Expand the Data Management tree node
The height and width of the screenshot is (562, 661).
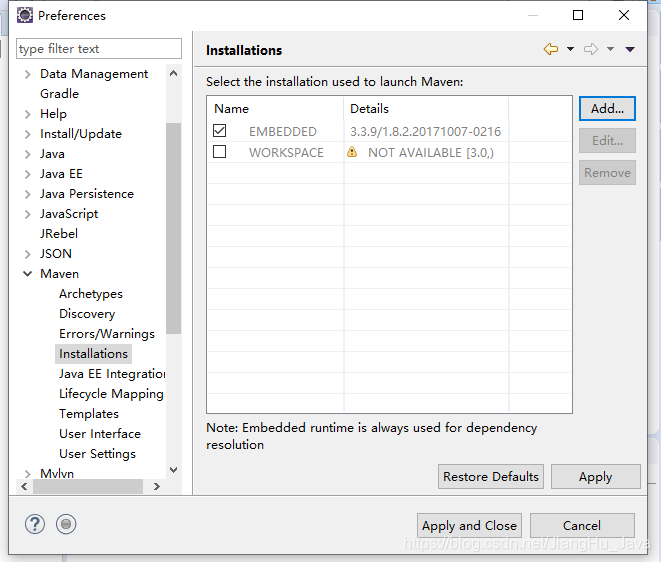tap(27, 74)
